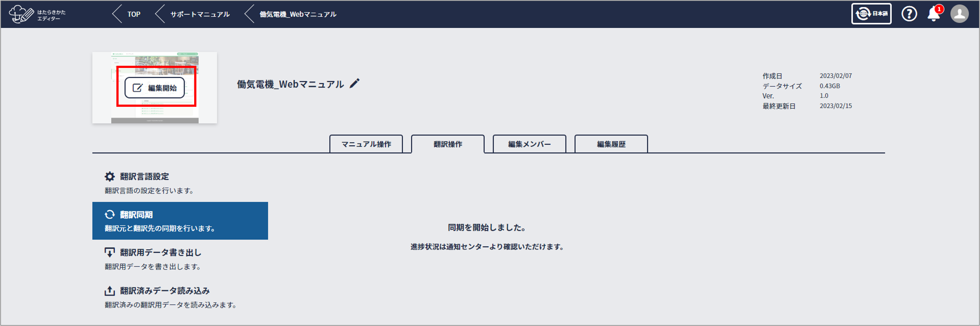Click the pencil icon to rename manual

pos(354,84)
